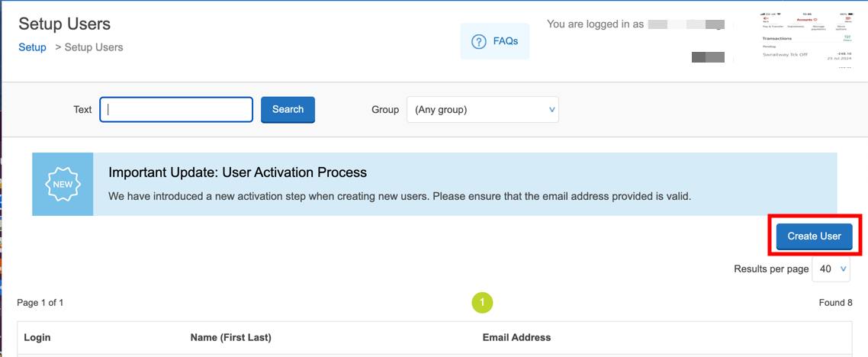This screenshot has height=357, width=868.
Task: Open the Group dropdown set to Any group
Action: [482, 110]
